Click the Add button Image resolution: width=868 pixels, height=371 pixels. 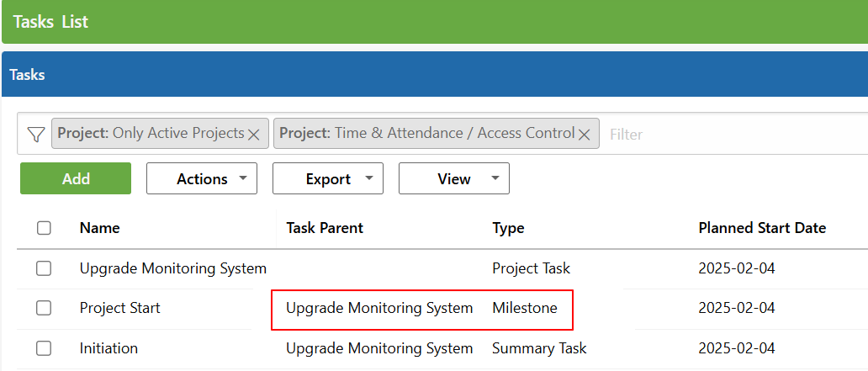tap(76, 178)
